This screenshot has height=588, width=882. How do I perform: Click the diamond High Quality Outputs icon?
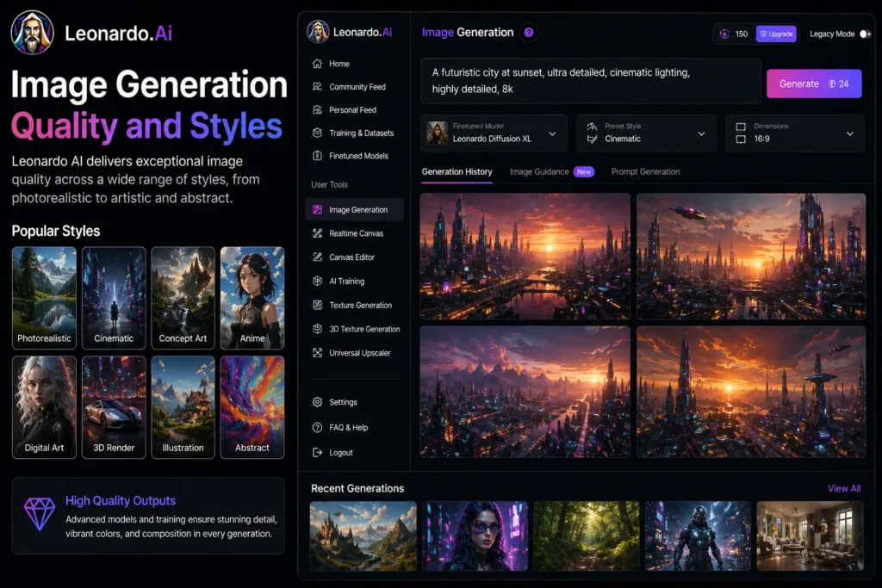(40, 513)
